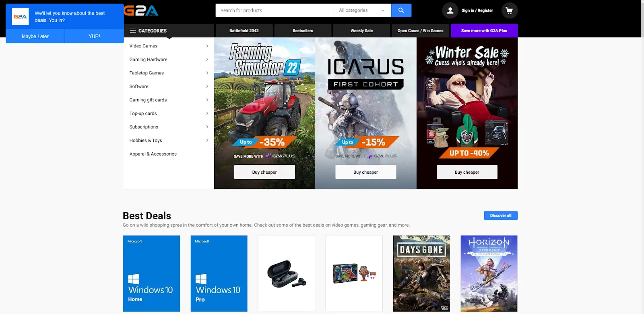Open Bestsellers nav tab
644x314 pixels.
click(x=303, y=31)
